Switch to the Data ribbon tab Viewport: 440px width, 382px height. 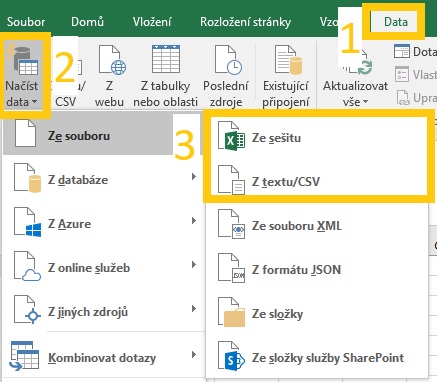(x=396, y=22)
